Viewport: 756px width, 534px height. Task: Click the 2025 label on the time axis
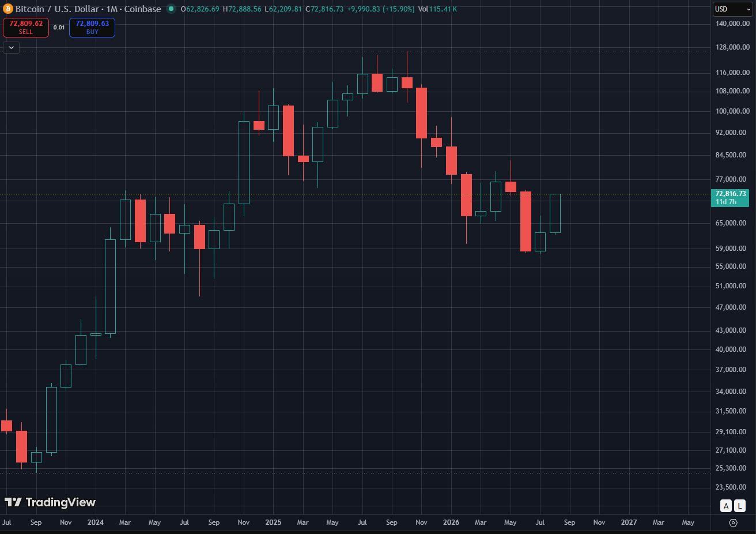click(x=273, y=522)
